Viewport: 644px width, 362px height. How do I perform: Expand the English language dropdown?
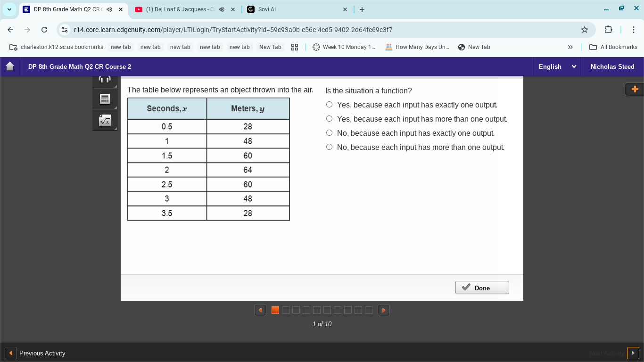pyautogui.click(x=557, y=66)
